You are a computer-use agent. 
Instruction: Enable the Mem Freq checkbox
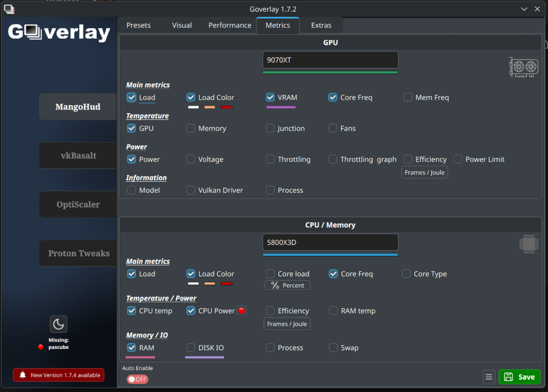click(x=408, y=97)
